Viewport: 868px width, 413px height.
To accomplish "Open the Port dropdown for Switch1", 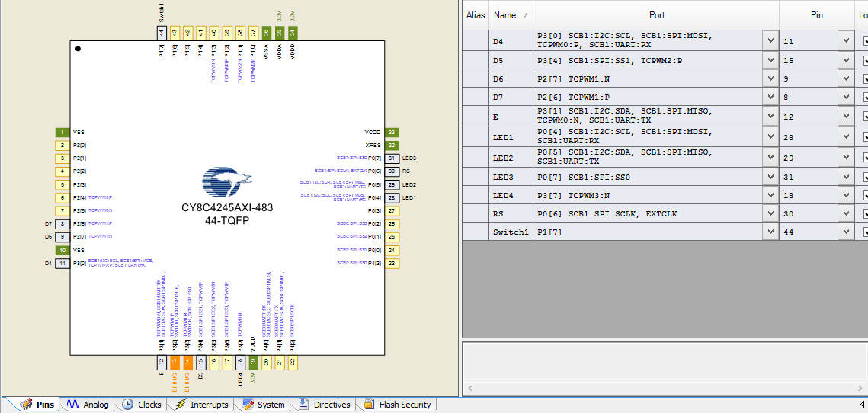I will click(x=770, y=232).
